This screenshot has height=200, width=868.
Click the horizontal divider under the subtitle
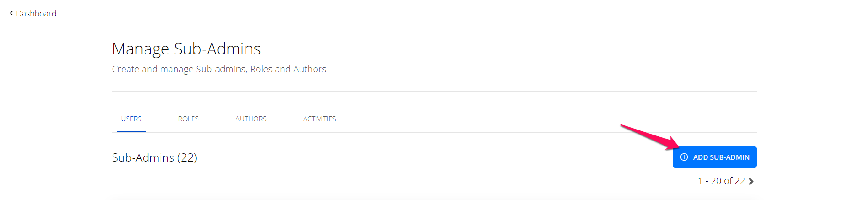point(434,92)
